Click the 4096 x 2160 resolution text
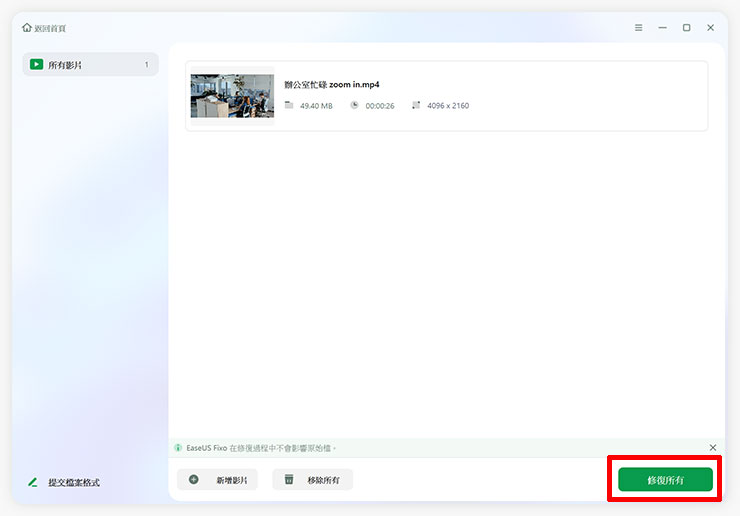Viewport: 740px width, 516px height. [448, 106]
